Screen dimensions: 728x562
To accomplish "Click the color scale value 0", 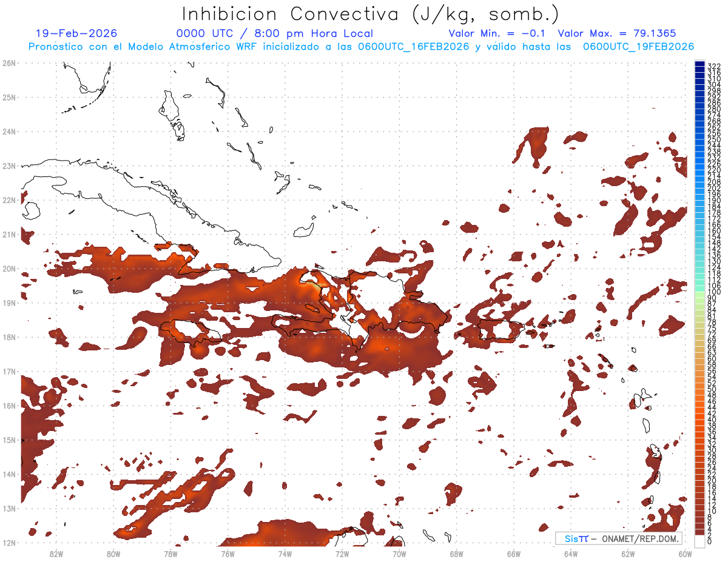I will click(x=710, y=541).
